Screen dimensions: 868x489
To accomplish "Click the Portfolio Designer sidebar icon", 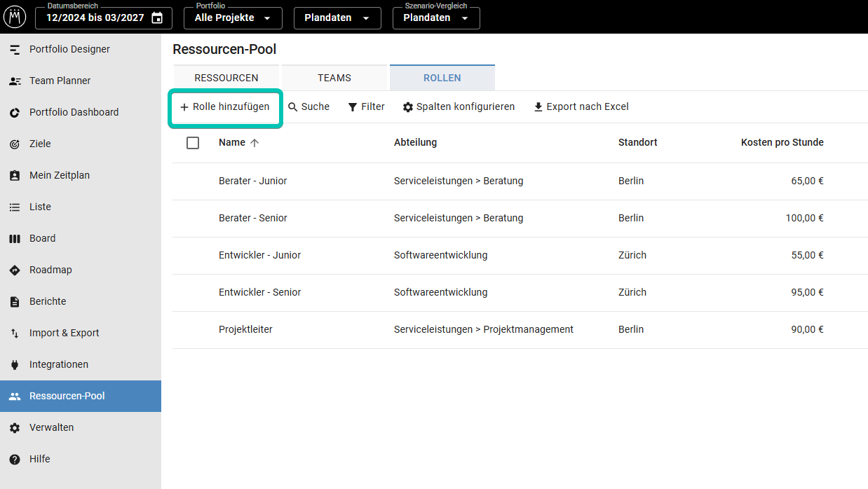I will (x=15, y=50).
